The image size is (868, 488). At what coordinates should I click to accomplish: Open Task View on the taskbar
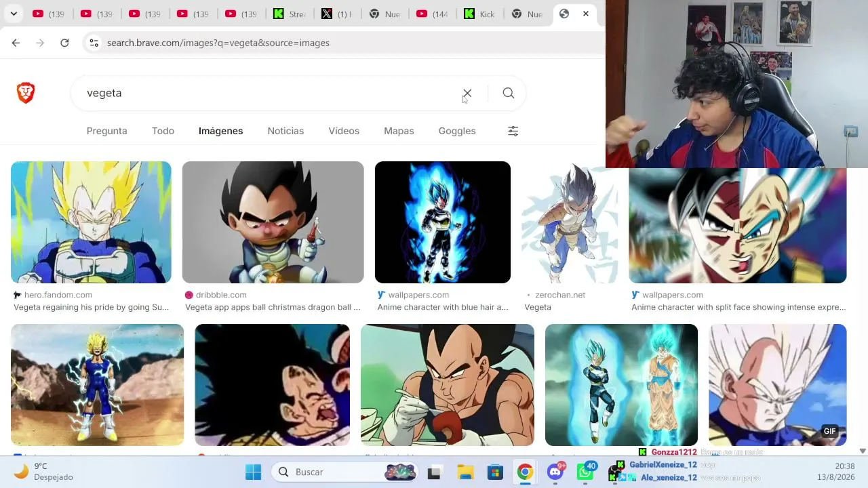434,472
